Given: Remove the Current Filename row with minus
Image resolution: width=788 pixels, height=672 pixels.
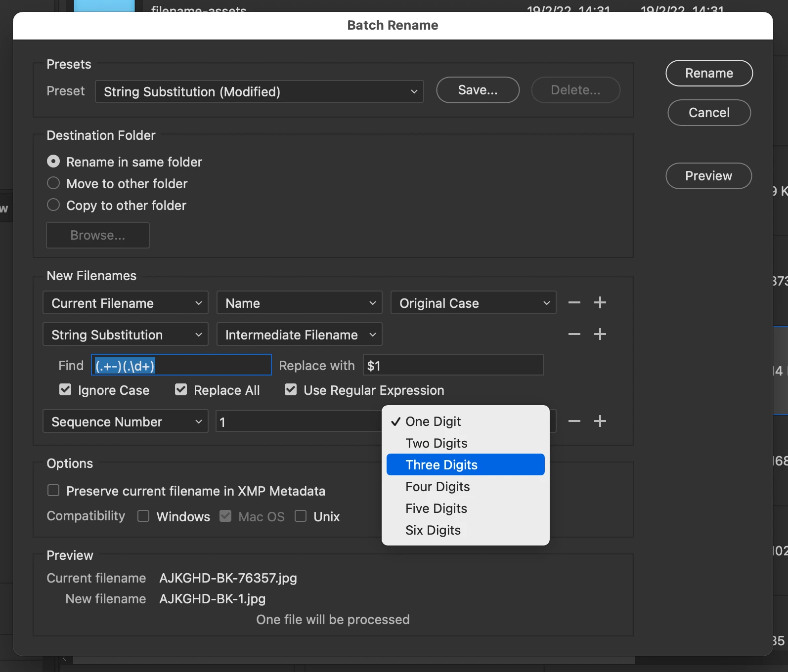Looking at the screenshot, I should click(x=574, y=302).
